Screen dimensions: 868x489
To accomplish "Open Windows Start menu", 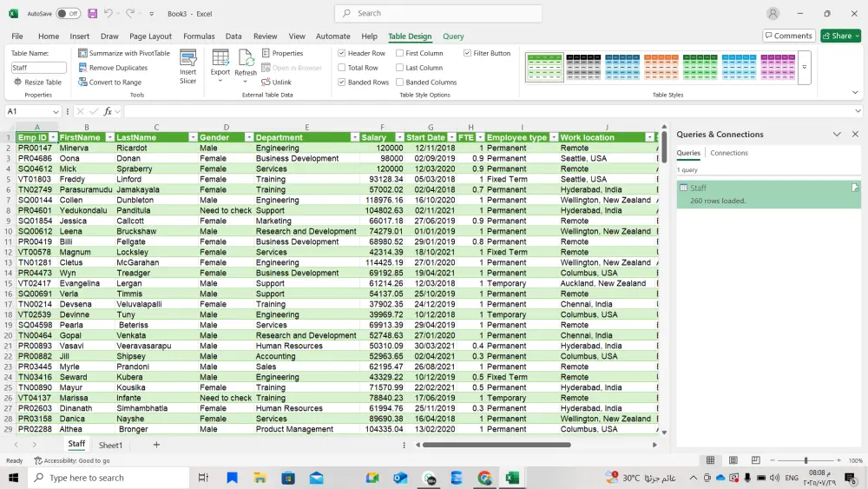I will coord(13,478).
